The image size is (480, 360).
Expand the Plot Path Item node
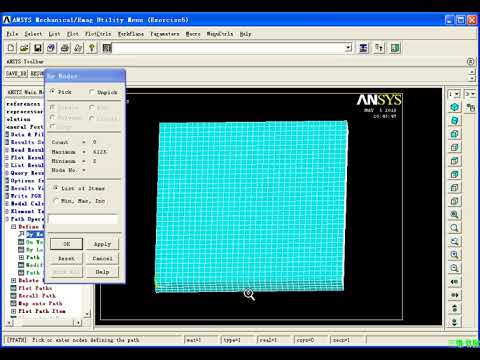(x=14, y=311)
